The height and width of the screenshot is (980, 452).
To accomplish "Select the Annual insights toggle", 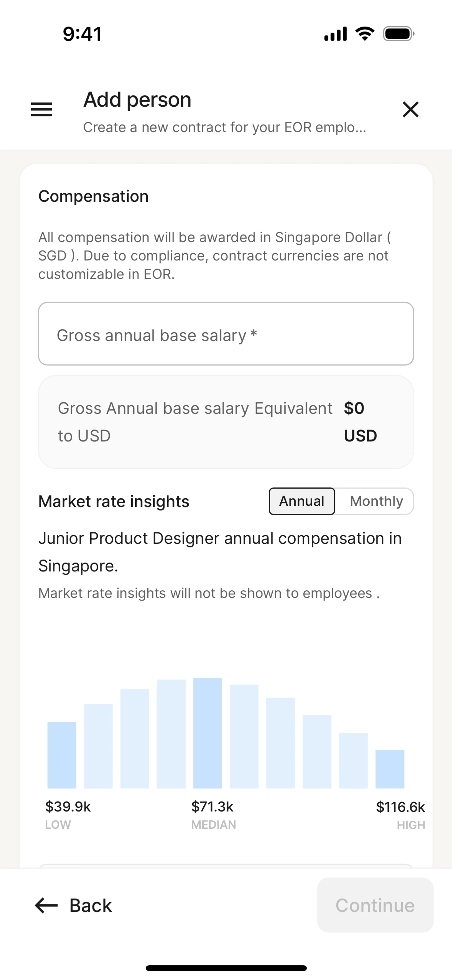I will click(x=302, y=501).
